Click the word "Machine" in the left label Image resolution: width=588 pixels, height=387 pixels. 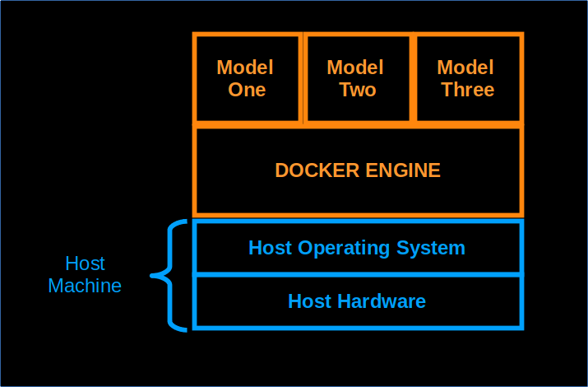(85, 286)
